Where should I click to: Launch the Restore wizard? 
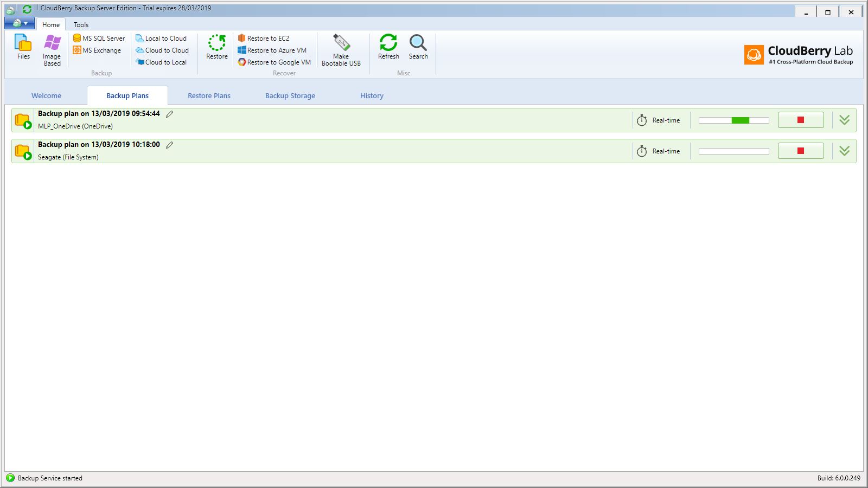coord(217,47)
